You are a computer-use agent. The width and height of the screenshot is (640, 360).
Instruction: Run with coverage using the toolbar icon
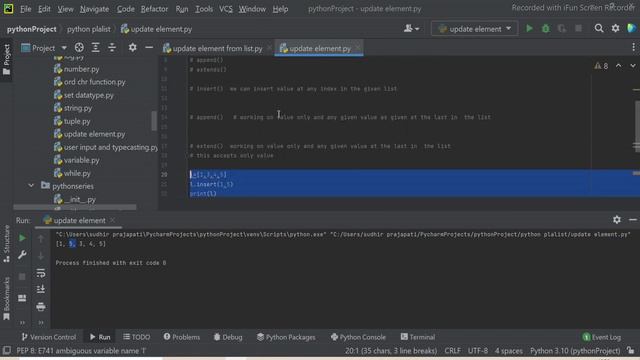pyautogui.click(x=562, y=29)
